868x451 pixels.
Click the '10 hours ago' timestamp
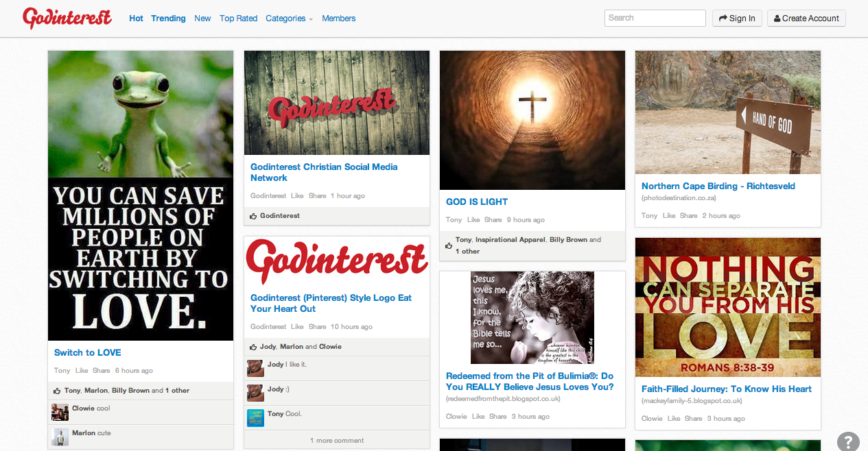[351, 327]
